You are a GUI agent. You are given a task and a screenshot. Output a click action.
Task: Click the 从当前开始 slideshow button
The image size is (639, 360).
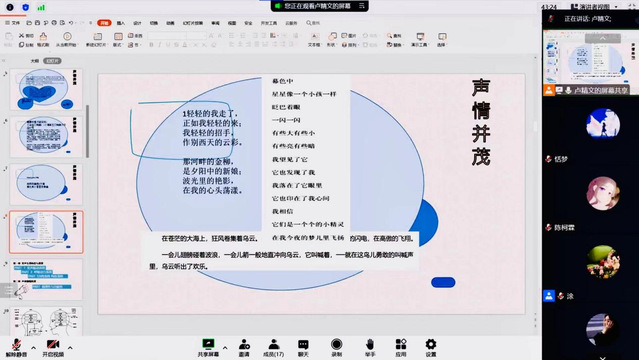[x=67, y=40]
